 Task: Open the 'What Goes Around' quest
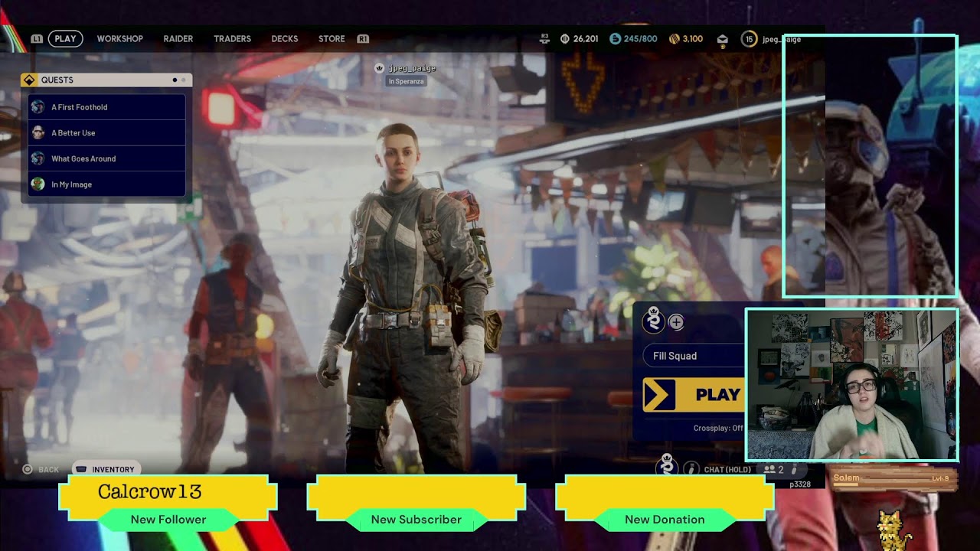[x=106, y=158]
